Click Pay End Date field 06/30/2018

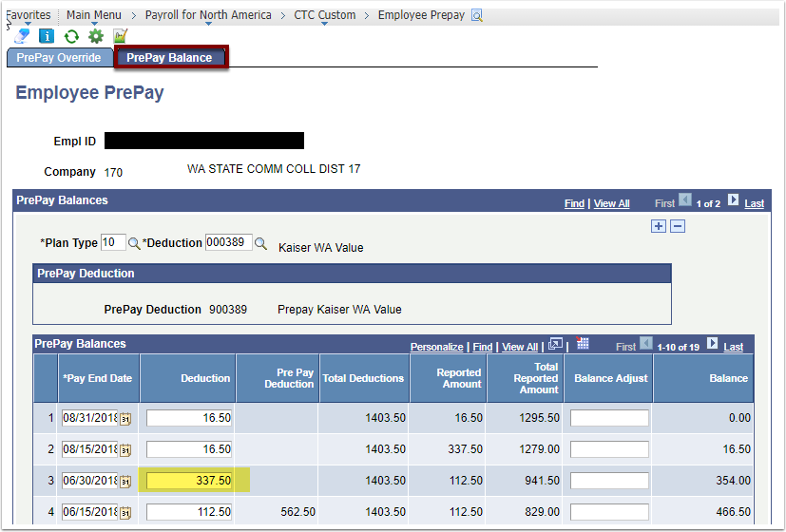click(89, 481)
